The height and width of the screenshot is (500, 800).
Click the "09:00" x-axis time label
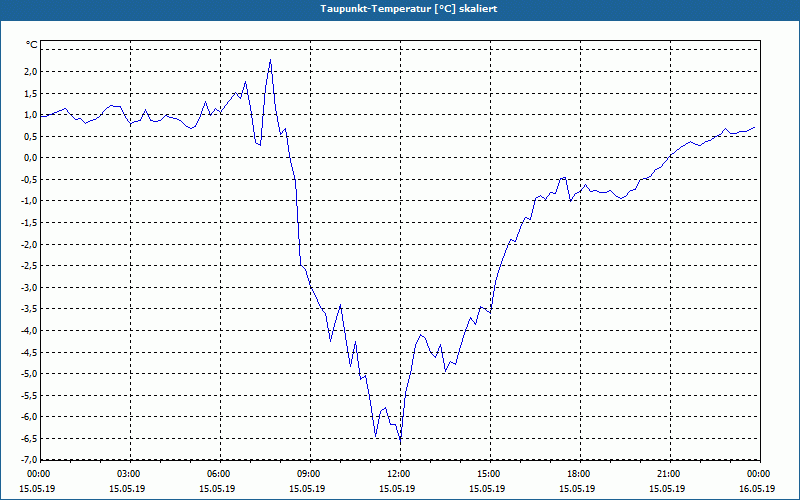coord(310,474)
